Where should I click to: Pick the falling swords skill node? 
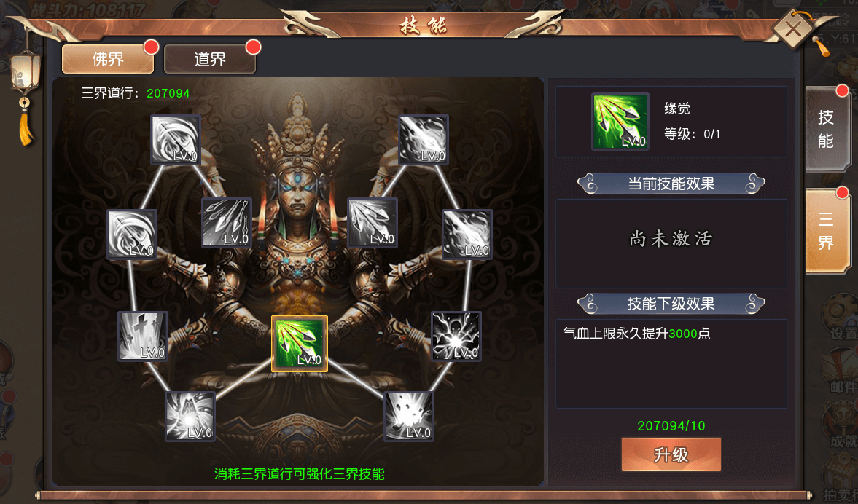point(143,336)
